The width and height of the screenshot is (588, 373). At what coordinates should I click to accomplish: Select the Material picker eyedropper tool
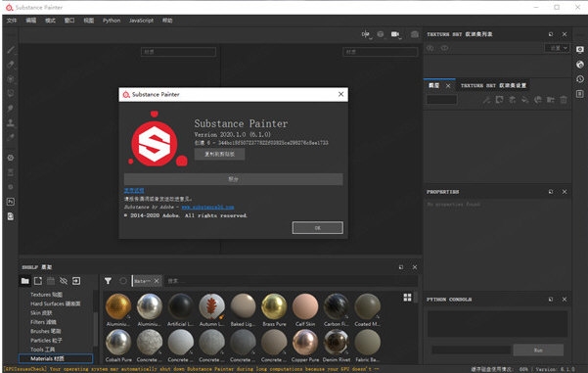(x=11, y=137)
